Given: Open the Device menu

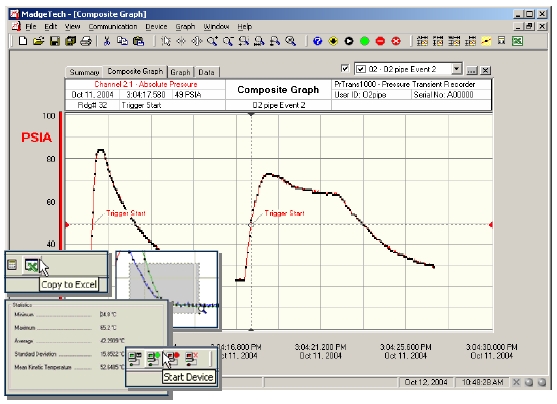Looking at the screenshot, I should pos(156,27).
